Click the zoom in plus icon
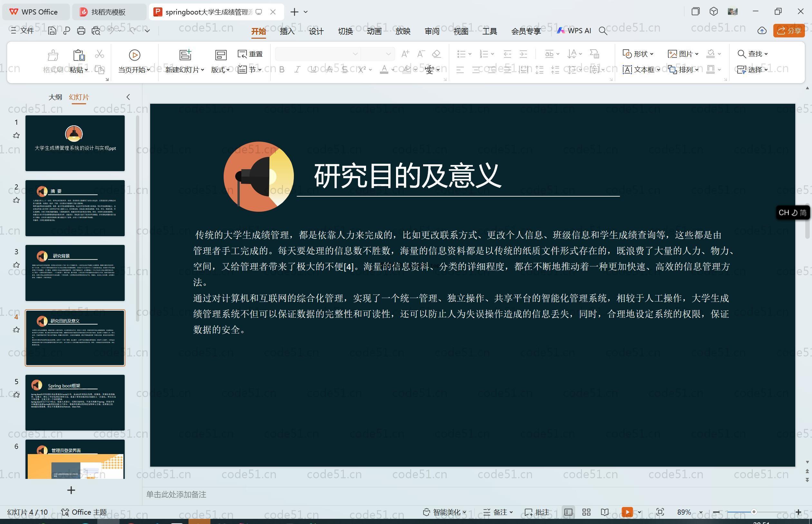 click(x=798, y=512)
